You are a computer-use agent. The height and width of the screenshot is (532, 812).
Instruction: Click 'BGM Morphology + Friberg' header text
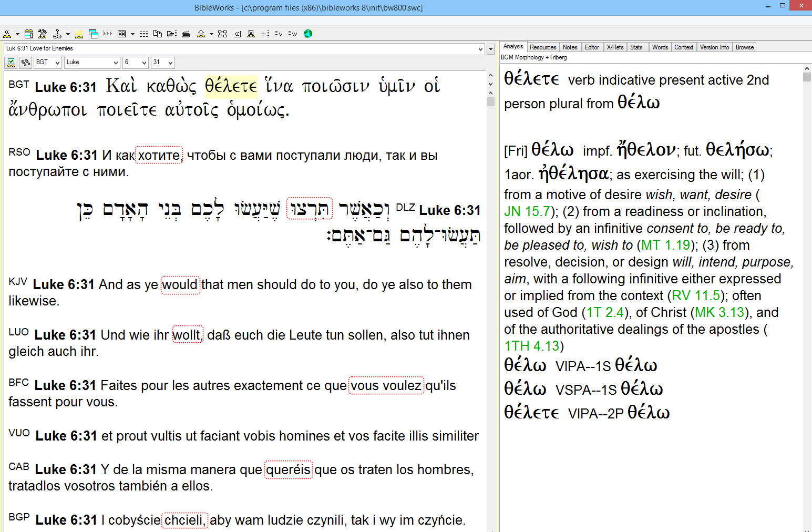click(x=533, y=58)
